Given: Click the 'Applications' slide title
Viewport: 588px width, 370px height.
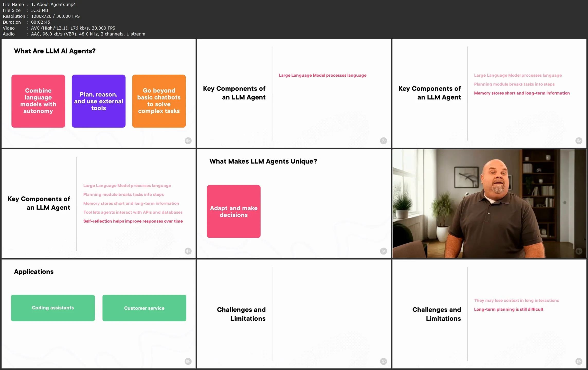Looking at the screenshot, I should pyautogui.click(x=34, y=272).
